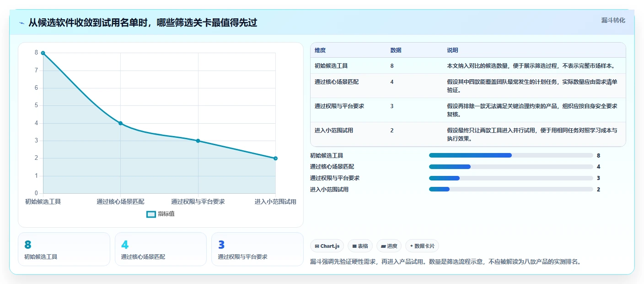Click the 说明 column header
The image size is (644, 284).
[x=452, y=50]
